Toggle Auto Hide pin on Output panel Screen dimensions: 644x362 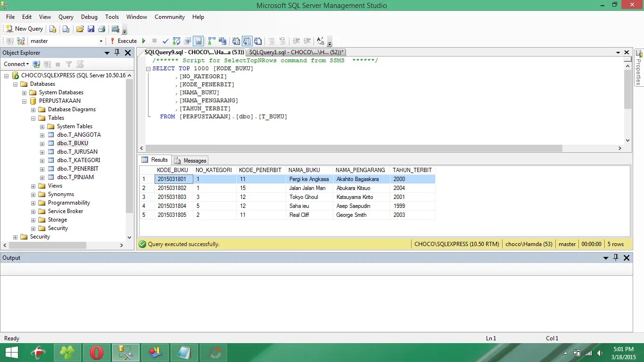[616, 258]
